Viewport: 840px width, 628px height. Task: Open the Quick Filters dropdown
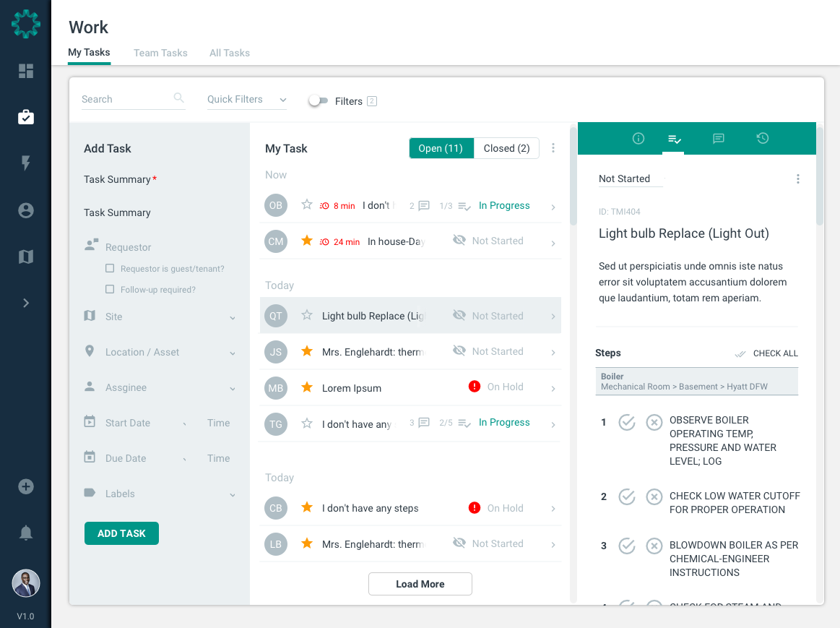coord(246,100)
